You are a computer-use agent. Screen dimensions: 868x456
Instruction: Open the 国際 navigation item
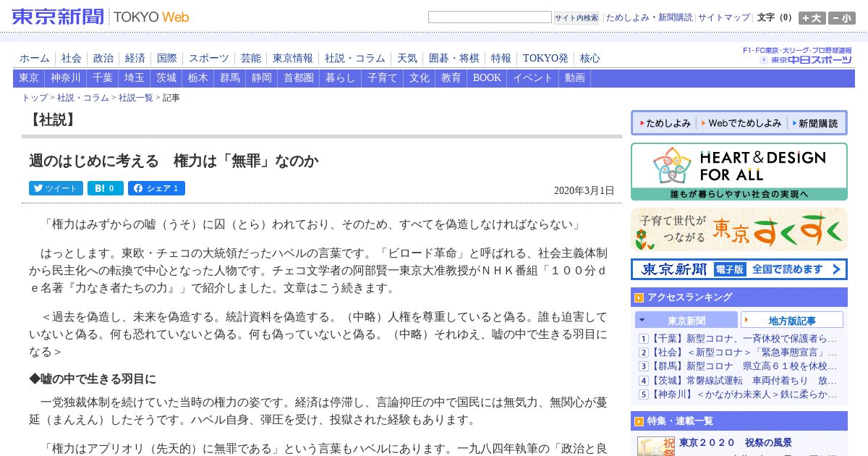click(x=167, y=58)
